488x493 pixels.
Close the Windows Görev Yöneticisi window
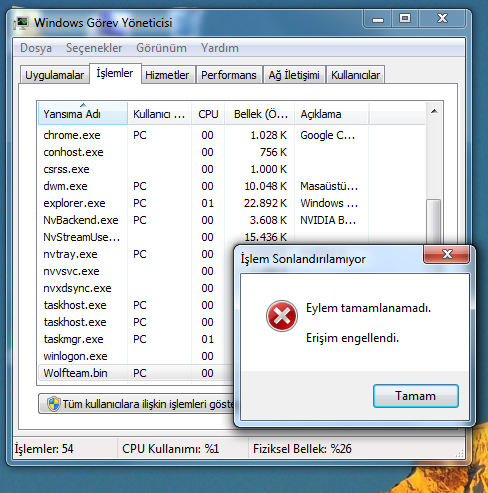[442, 19]
